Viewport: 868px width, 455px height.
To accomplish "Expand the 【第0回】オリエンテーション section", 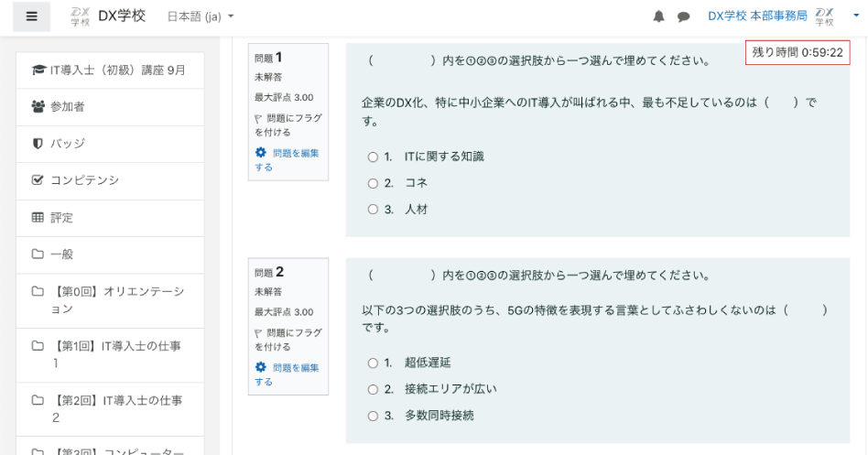I will (110, 300).
